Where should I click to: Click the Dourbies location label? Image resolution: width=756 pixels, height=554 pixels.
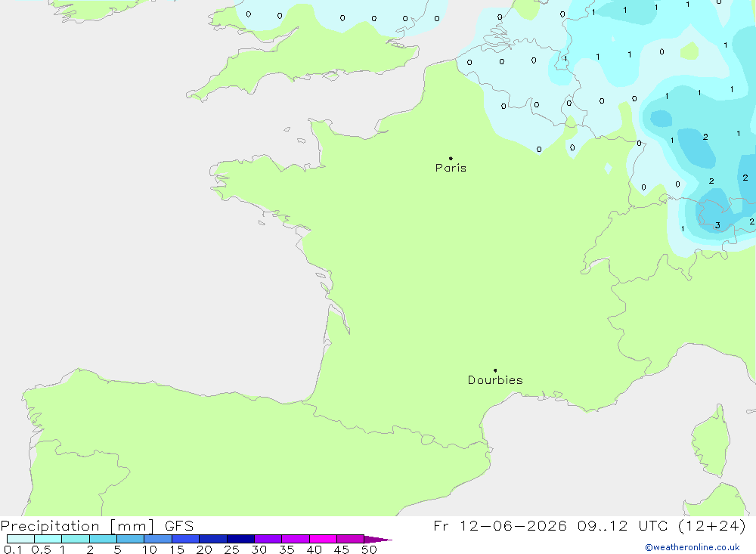point(495,380)
